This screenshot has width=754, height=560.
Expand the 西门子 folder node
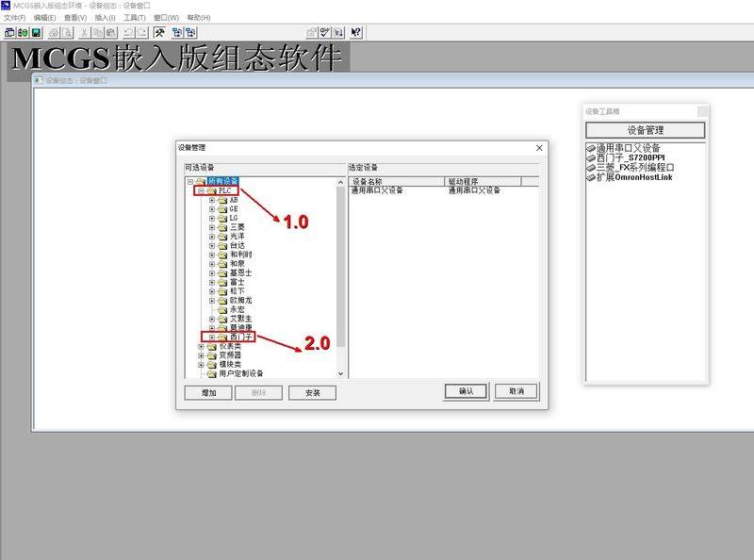(x=211, y=338)
